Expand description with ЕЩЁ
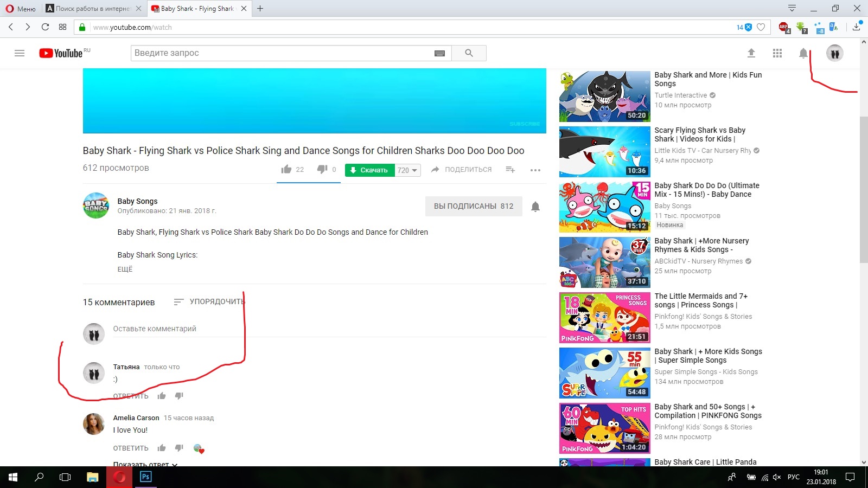 pyautogui.click(x=125, y=269)
